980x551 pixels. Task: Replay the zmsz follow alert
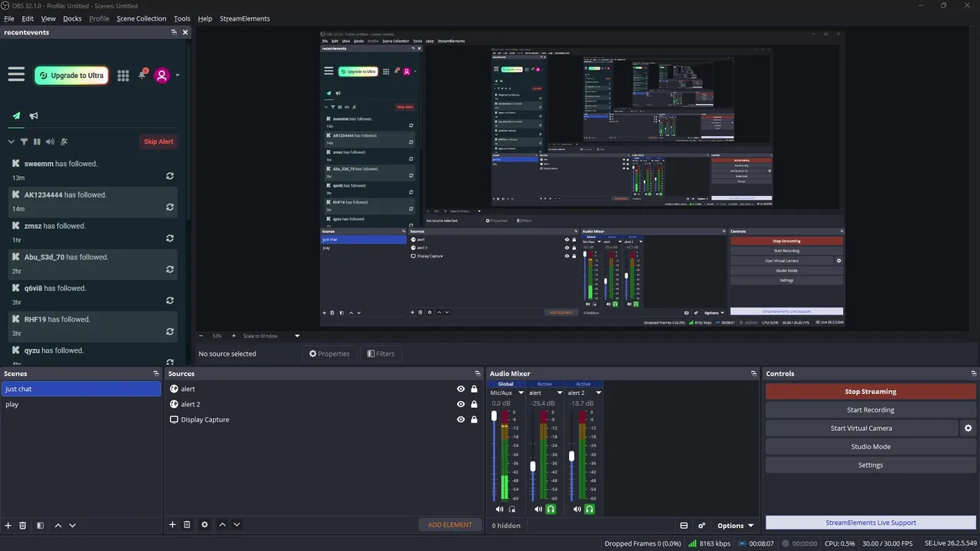[x=170, y=238]
